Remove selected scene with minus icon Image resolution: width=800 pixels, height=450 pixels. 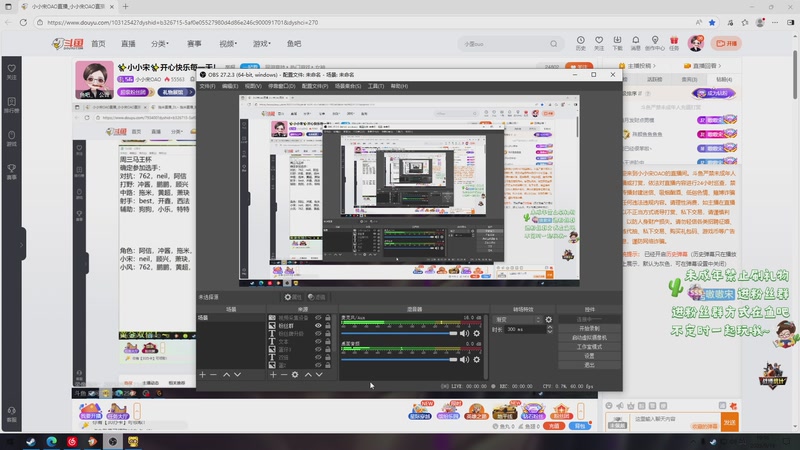coord(213,374)
